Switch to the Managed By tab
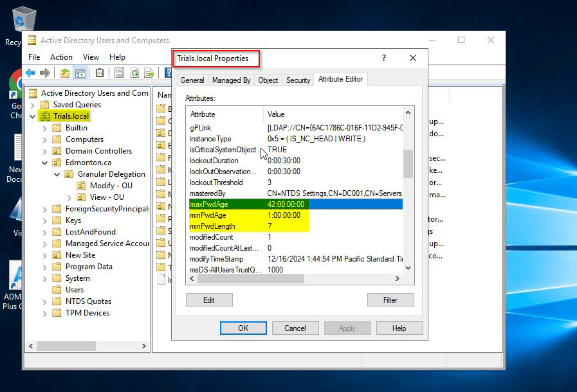 click(x=231, y=80)
